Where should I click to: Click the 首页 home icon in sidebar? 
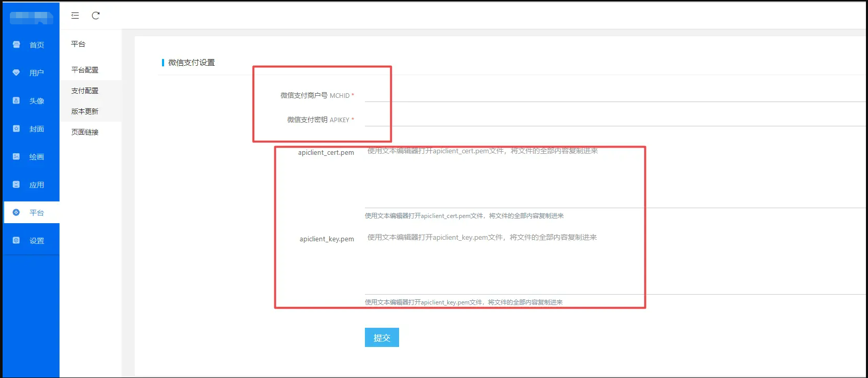[16, 45]
